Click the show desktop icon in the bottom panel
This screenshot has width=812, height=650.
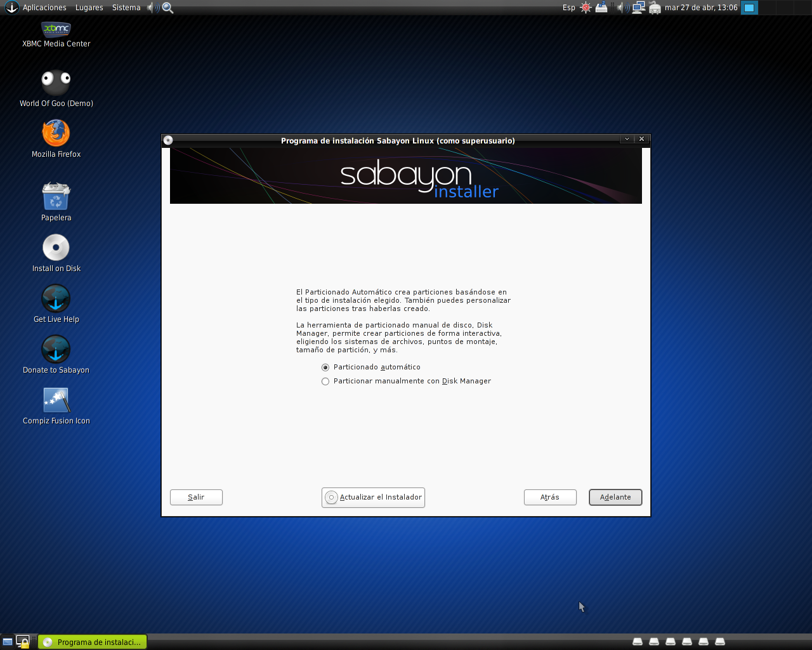pos(8,642)
